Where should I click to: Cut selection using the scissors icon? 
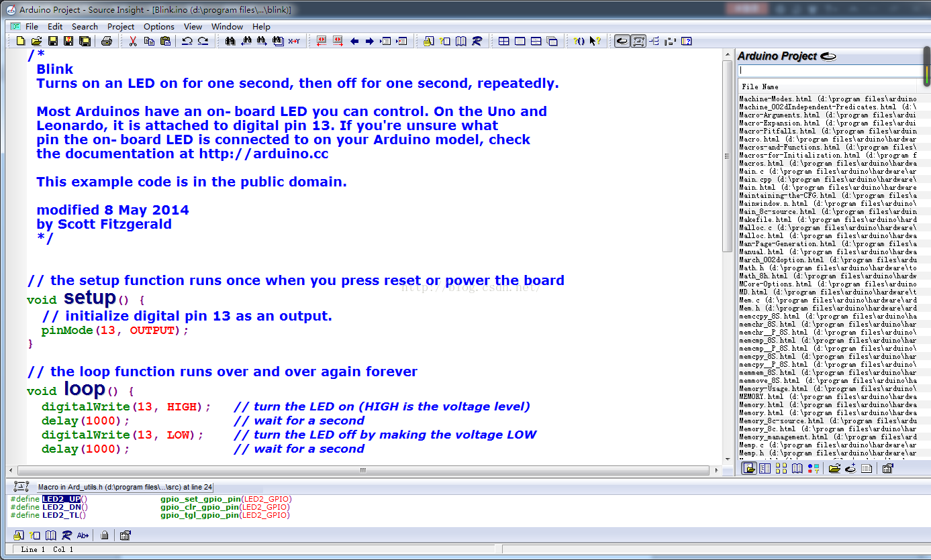pyautogui.click(x=133, y=41)
